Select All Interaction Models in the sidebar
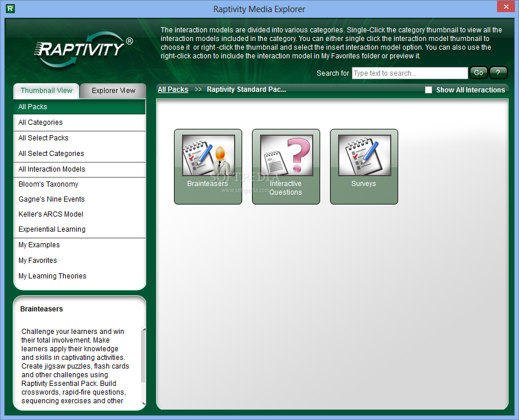 tap(79, 169)
